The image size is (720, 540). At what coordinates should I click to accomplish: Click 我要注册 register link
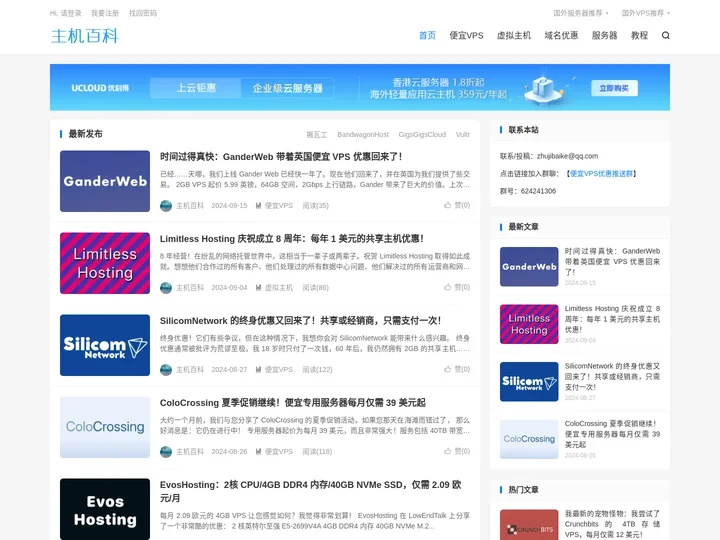click(x=105, y=13)
